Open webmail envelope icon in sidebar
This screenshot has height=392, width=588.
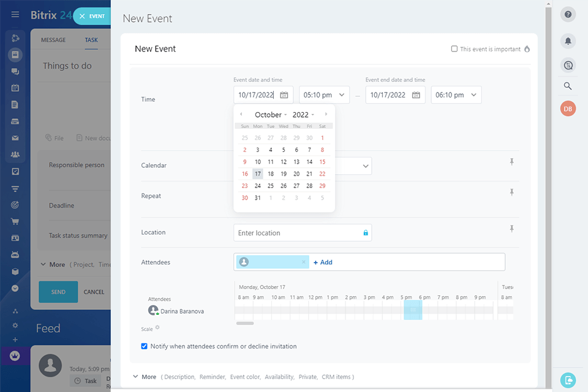(15, 138)
